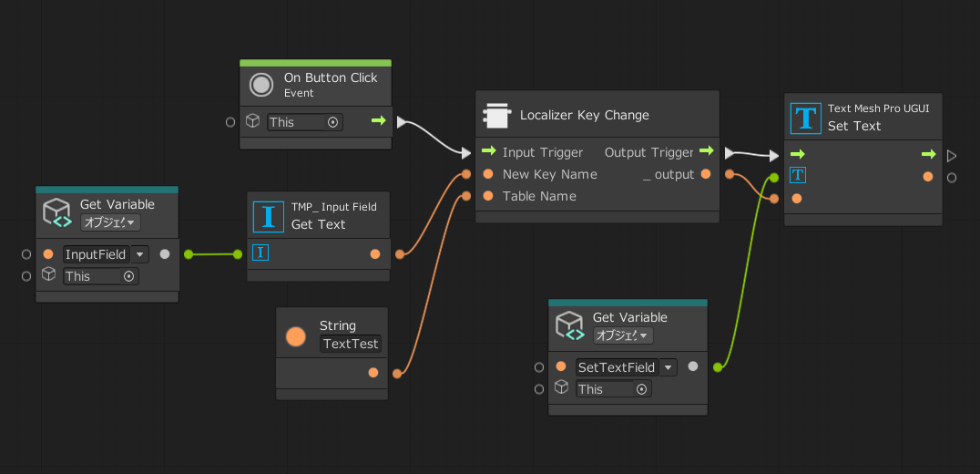Click the small T target port on Set Text

click(798, 175)
